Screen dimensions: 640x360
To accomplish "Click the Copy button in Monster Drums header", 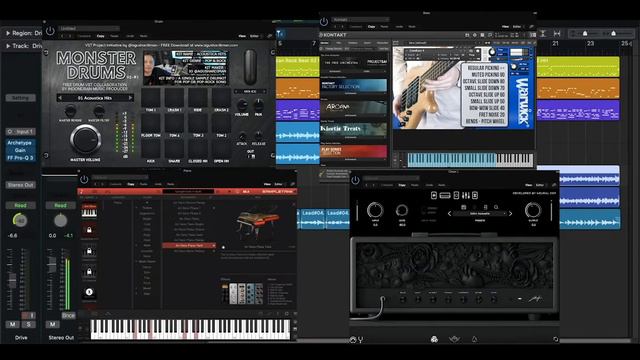I will pyautogui.click(x=100, y=36).
